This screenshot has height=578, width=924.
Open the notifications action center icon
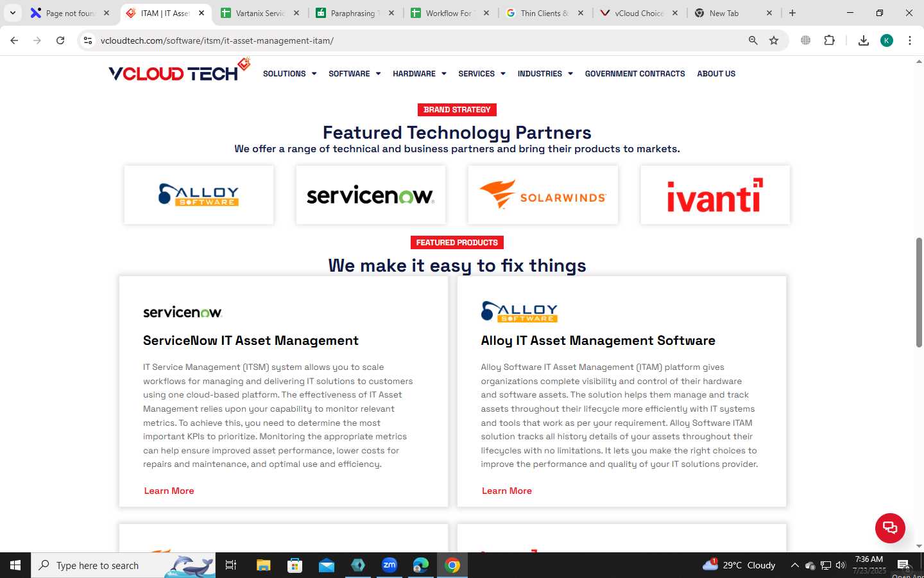(x=903, y=565)
